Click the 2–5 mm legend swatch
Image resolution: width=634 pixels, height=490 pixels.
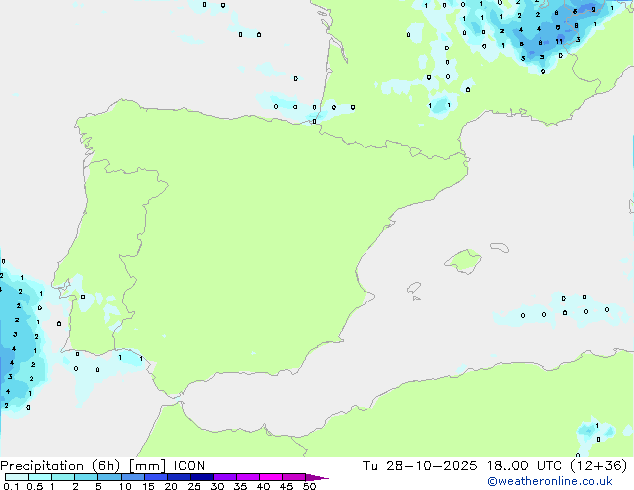click(86, 477)
